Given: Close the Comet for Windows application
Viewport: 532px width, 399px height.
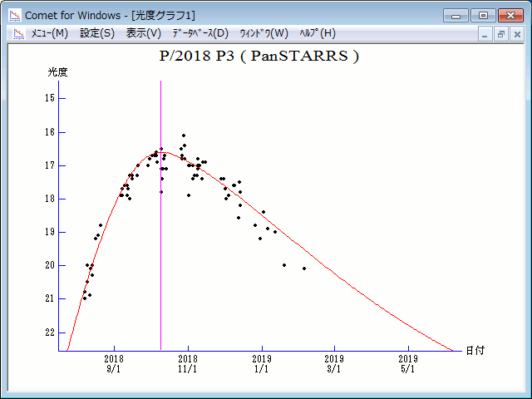Looking at the screenshot, I should (510, 15).
